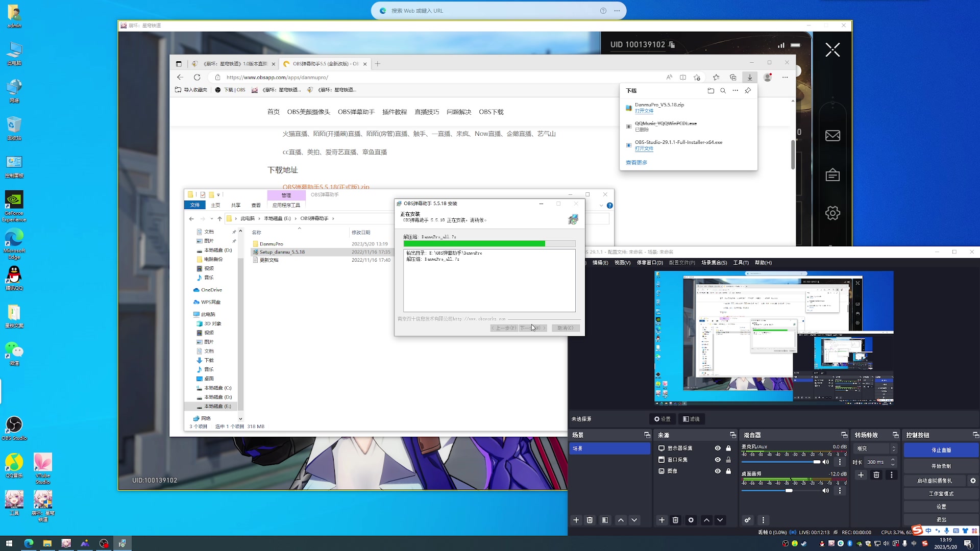
Task: Click the OBS preview canvas thumbnail
Action: 774,338
